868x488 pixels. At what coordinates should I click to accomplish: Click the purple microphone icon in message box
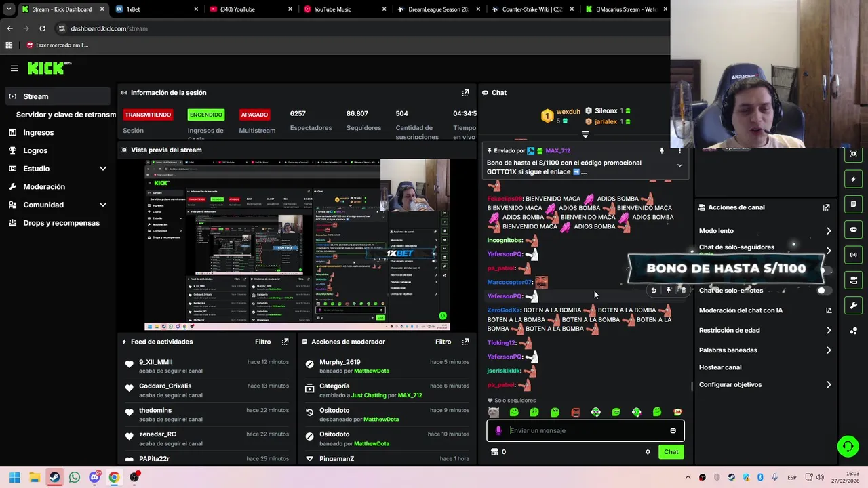point(498,430)
